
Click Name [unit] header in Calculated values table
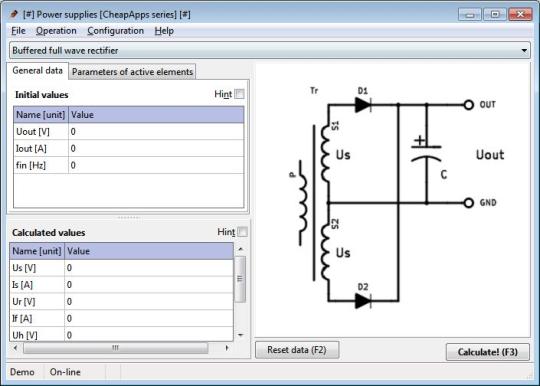pyautogui.click(x=37, y=251)
